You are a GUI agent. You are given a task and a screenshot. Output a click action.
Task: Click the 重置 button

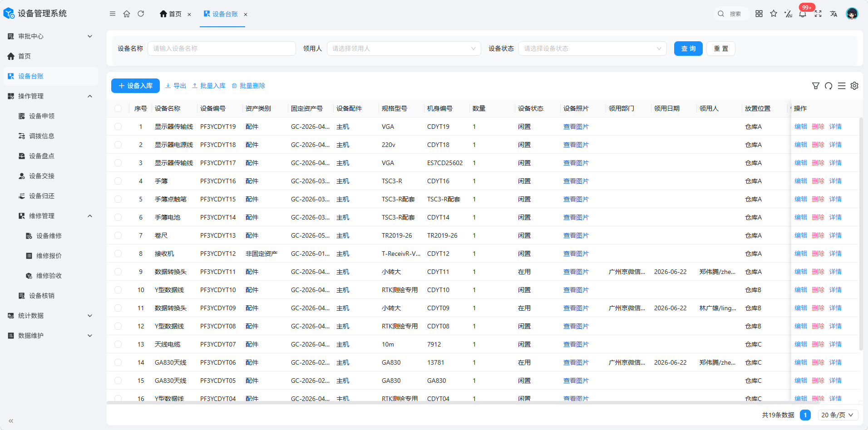pos(721,49)
